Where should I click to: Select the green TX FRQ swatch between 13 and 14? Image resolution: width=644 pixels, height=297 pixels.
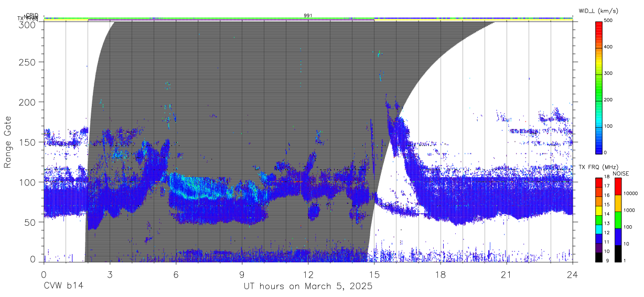click(x=598, y=220)
